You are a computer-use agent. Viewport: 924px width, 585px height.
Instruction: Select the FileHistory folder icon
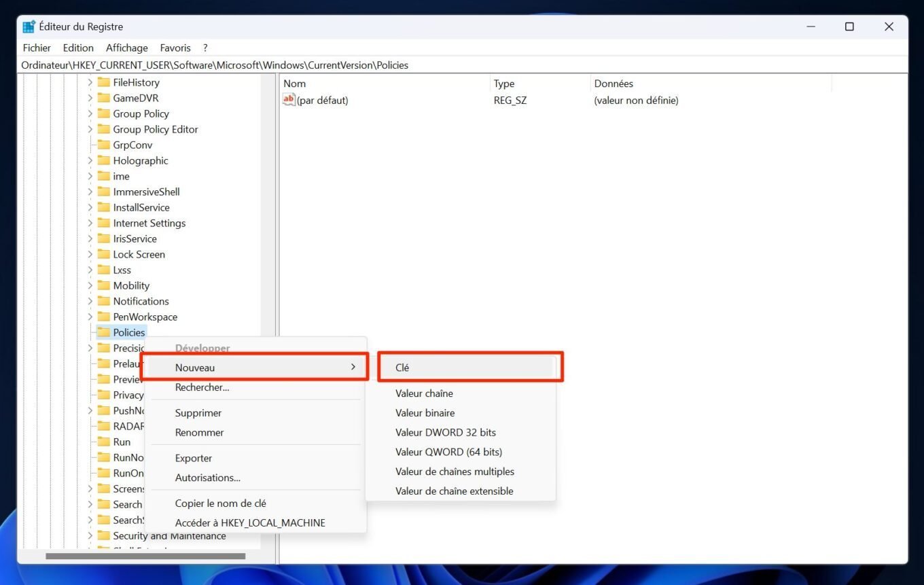[103, 82]
